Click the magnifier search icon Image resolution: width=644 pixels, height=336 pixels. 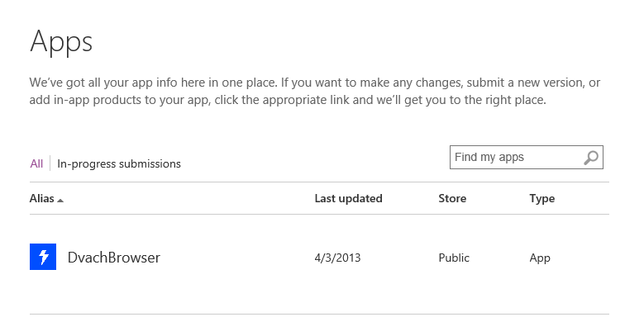(591, 158)
